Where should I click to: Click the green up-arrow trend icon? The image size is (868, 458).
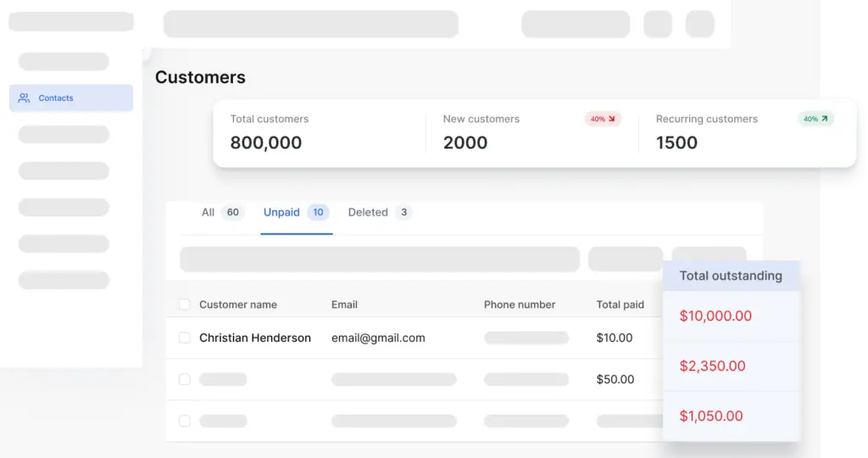825,119
